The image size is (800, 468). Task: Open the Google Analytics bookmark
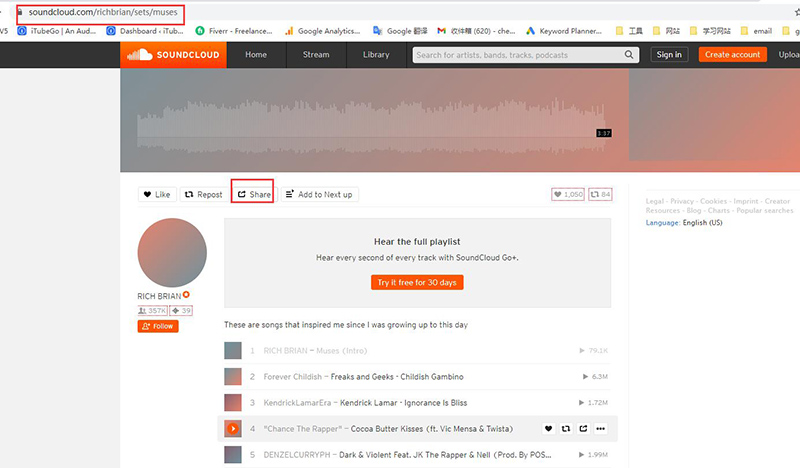tap(322, 31)
